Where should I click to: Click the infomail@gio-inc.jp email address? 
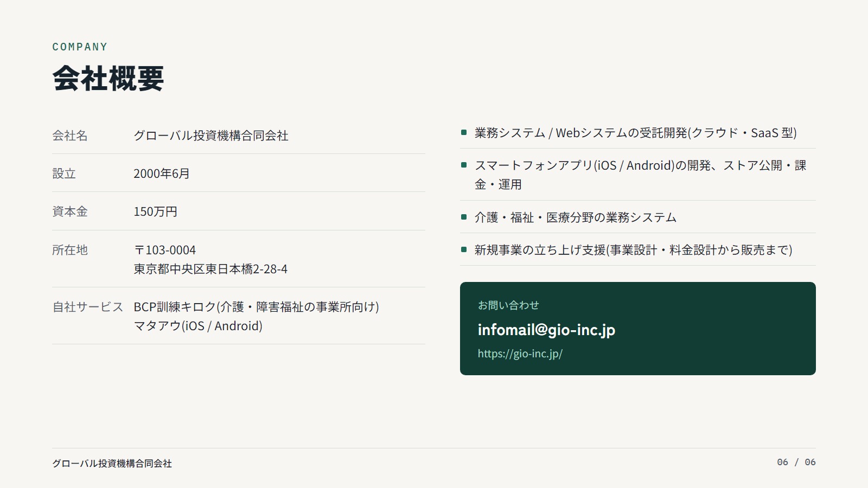(x=546, y=330)
